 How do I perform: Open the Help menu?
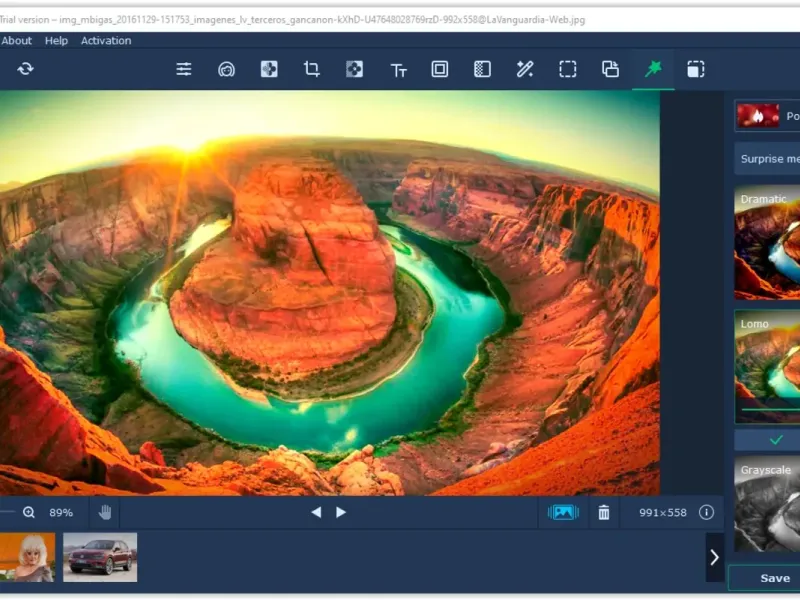[x=56, y=41]
